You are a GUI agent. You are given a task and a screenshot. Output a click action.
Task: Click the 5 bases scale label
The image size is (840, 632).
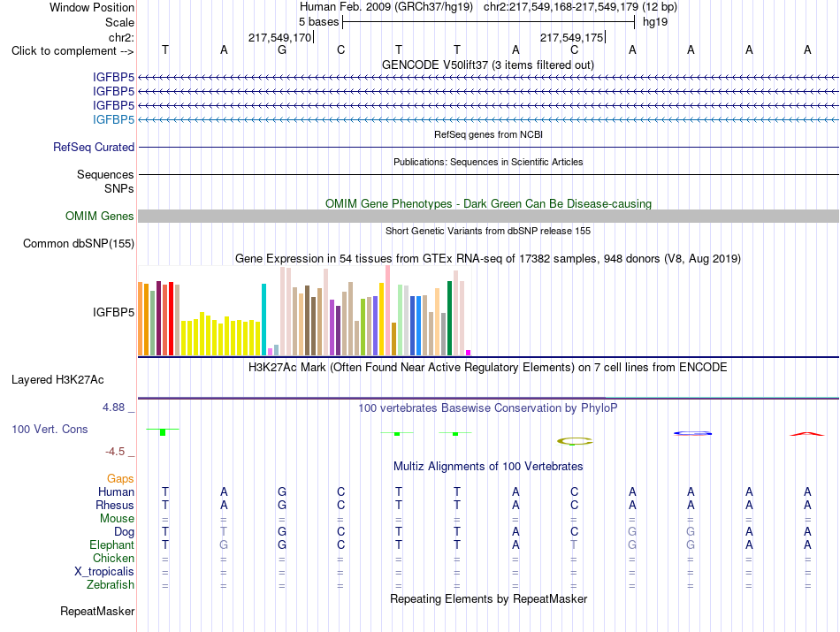click(x=318, y=22)
